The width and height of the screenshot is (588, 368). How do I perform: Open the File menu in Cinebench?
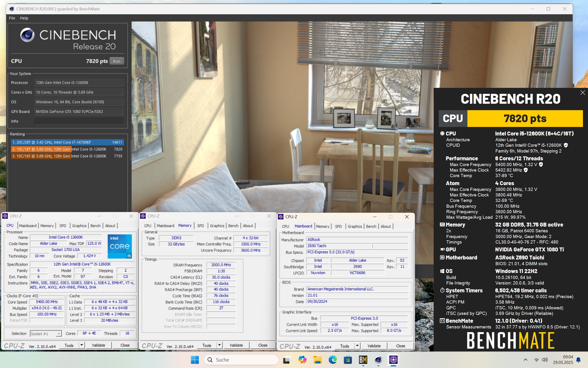tap(12, 18)
